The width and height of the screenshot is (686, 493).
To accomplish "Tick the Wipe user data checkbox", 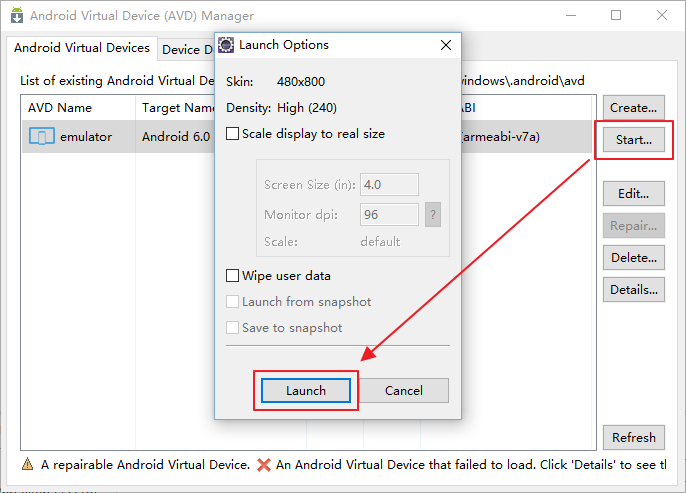I will 232,276.
